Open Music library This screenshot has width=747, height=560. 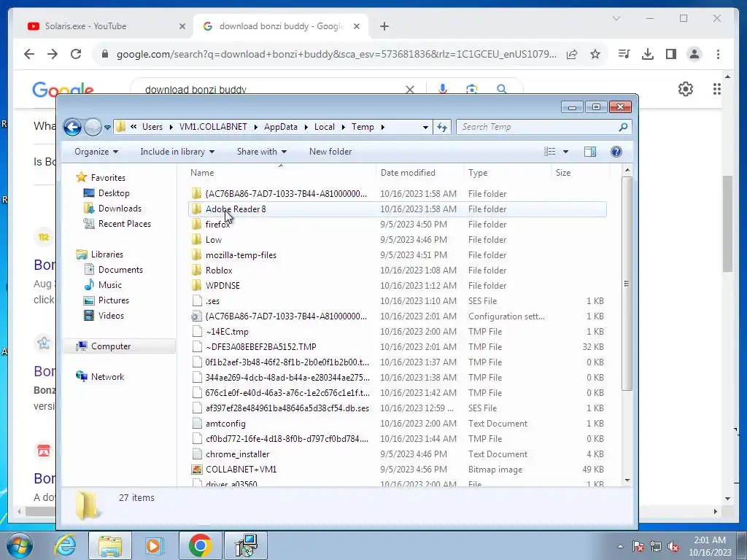[x=109, y=285]
